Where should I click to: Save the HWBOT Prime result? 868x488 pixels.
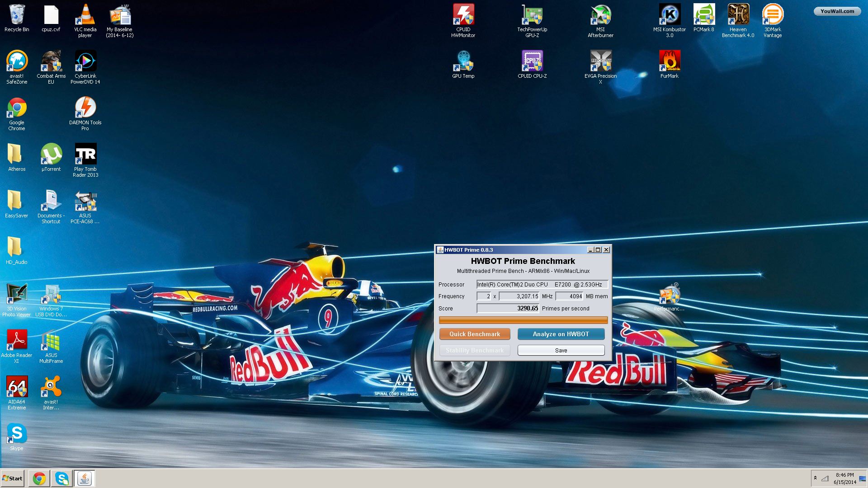pyautogui.click(x=561, y=350)
